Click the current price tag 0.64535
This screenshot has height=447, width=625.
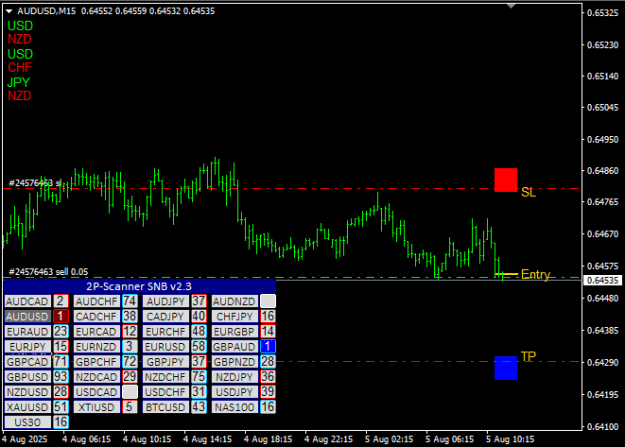[x=603, y=280]
